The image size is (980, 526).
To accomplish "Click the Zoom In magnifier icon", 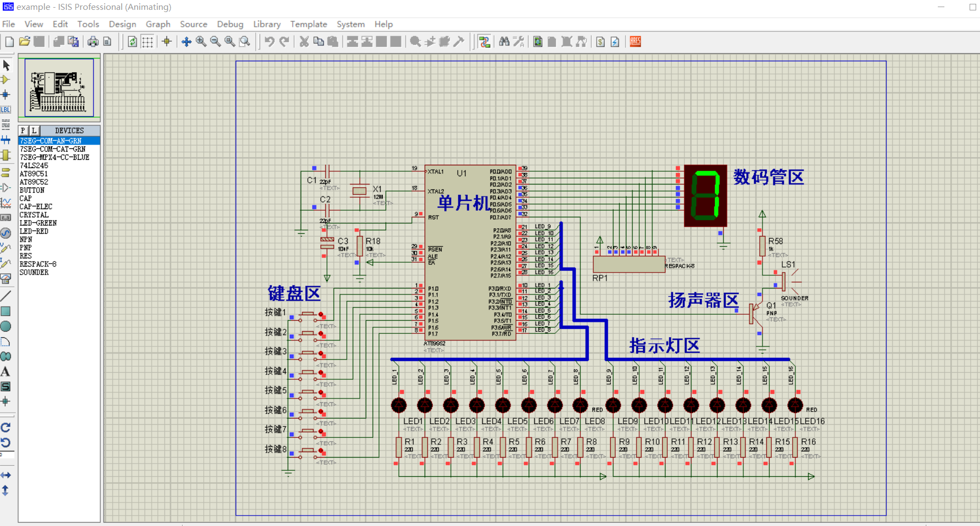I will (x=201, y=42).
